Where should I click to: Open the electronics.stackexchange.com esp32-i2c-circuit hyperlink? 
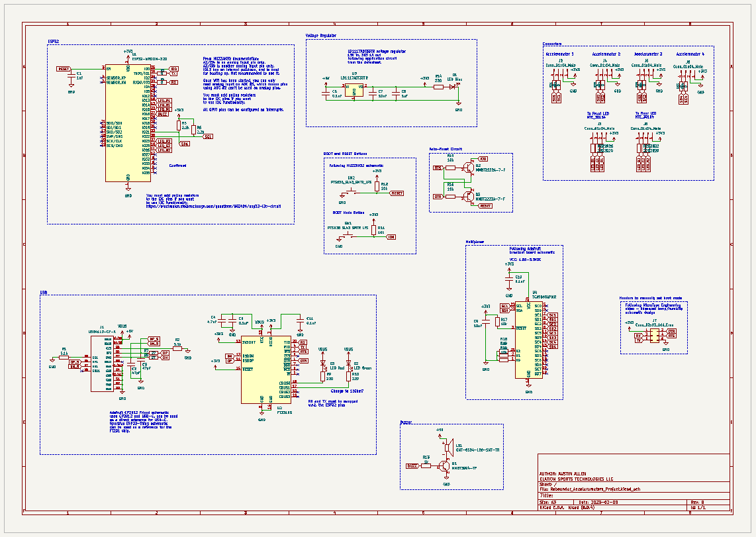coord(213,206)
